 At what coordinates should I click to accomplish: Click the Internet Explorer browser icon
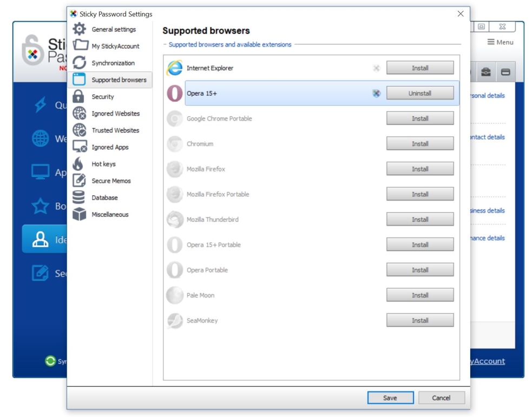click(174, 68)
